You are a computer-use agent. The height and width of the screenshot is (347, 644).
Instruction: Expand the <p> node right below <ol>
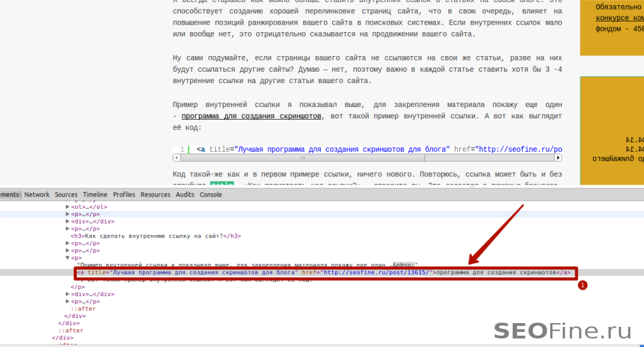(68, 214)
